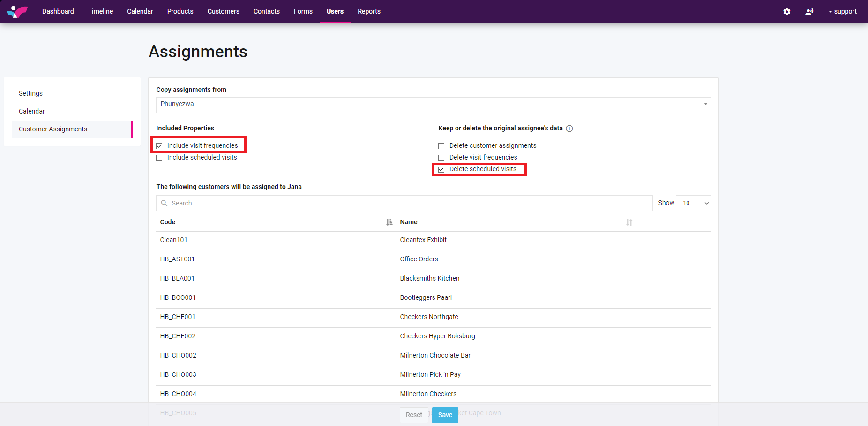The image size is (868, 426).
Task: Sort table by Code column icon
Action: (x=389, y=222)
